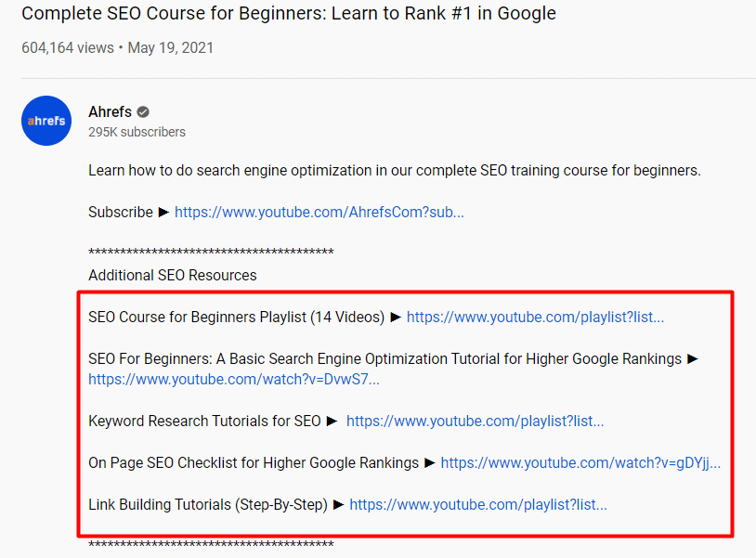Click the video title Complete SEO Course for Beginners
Screen dimensions: 756x558
288,14
